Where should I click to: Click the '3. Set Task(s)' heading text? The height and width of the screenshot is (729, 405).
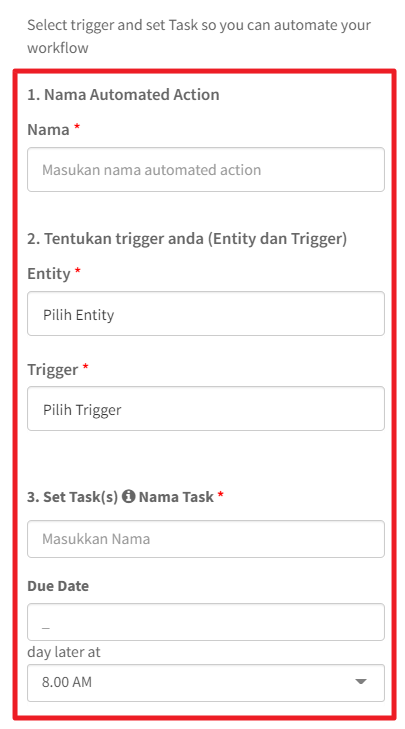point(73,497)
